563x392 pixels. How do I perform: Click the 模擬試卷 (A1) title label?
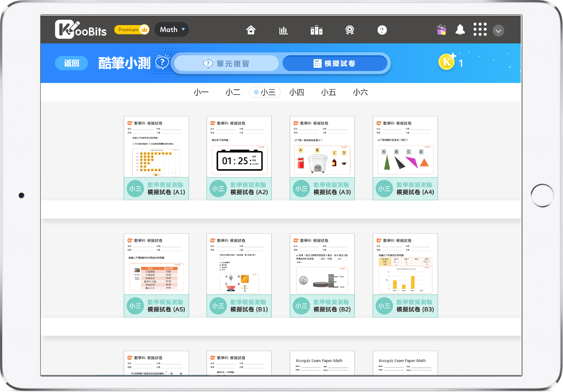(x=166, y=192)
